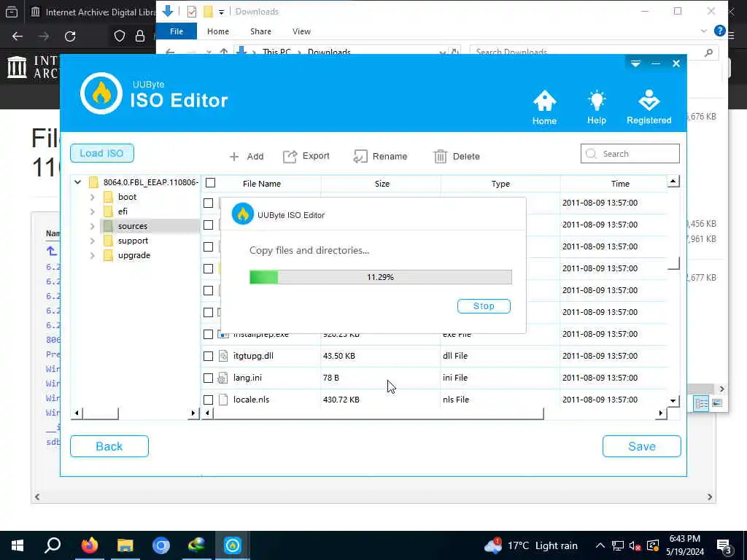The image size is (747, 560).
Task: Open View tab in Explorer window
Action: point(301,31)
